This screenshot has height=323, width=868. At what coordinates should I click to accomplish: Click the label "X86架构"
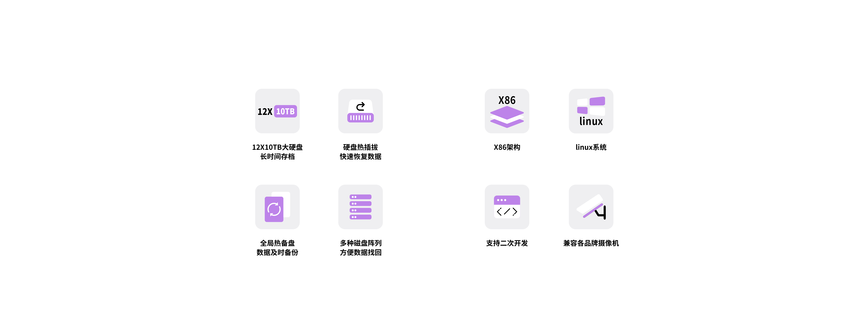[x=507, y=147]
